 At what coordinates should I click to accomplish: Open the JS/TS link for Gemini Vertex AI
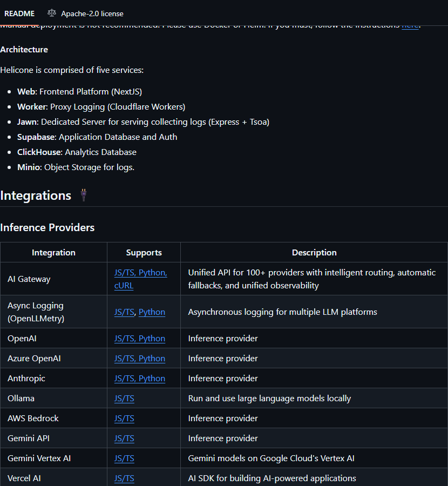pyautogui.click(x=124, y=458)
